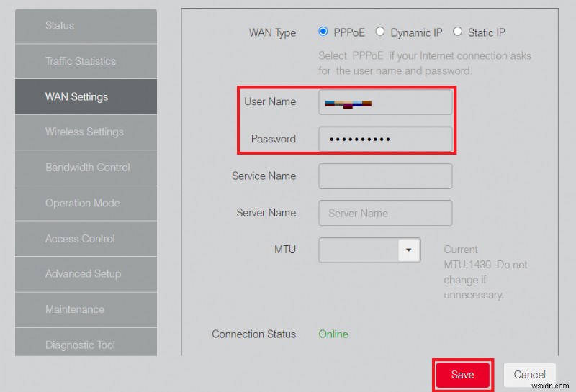Click into the Server Name field
Viewport: 576px width, 392px height.
coord(385,213)
